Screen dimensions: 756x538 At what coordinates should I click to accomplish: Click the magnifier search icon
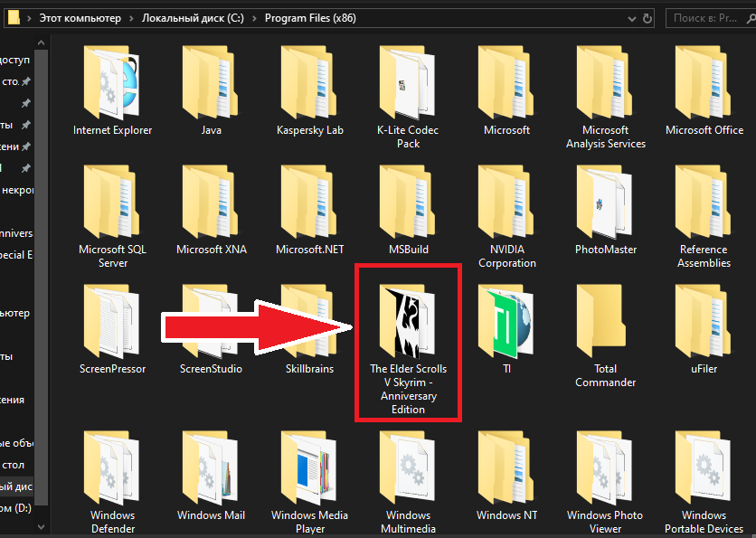coord(751,19)
